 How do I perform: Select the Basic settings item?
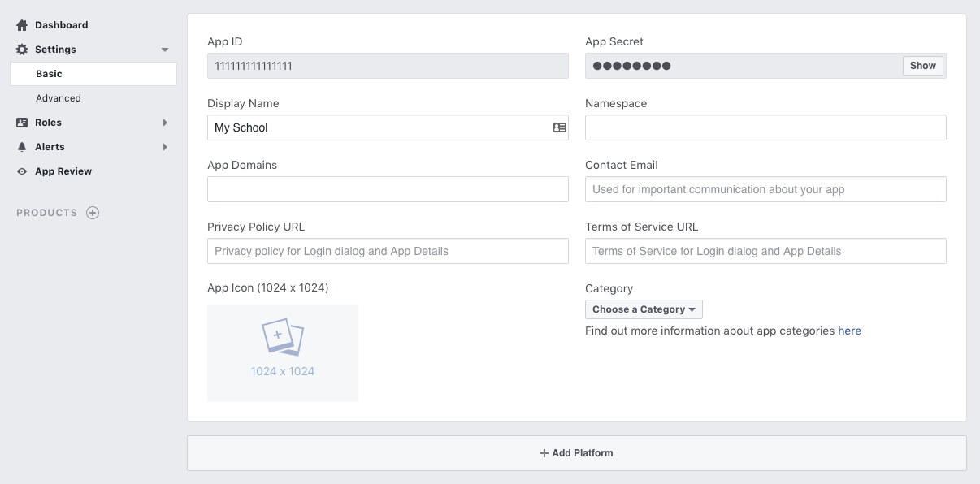93,74
